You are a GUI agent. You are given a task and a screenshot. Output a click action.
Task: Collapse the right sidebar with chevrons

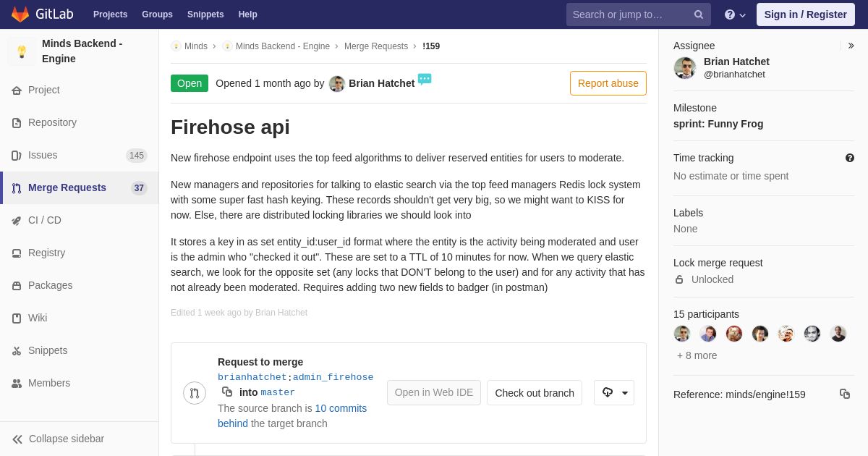pos(851,46)
